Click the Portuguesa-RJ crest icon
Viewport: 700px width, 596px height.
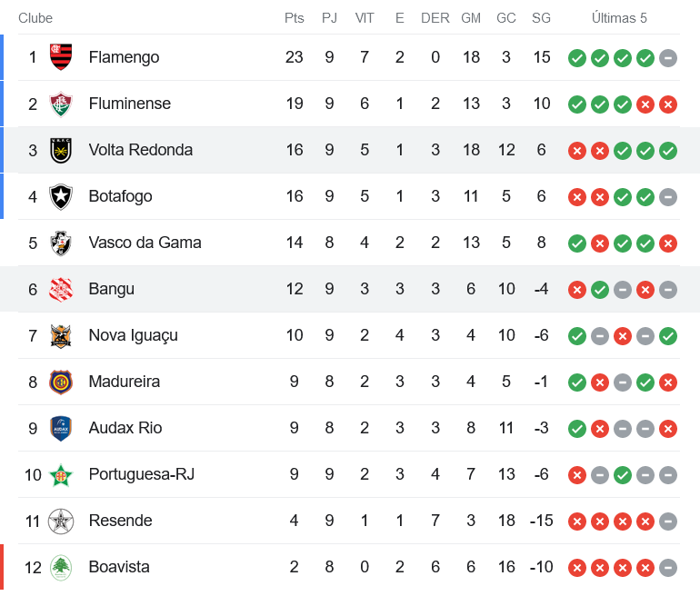[61, 474]
